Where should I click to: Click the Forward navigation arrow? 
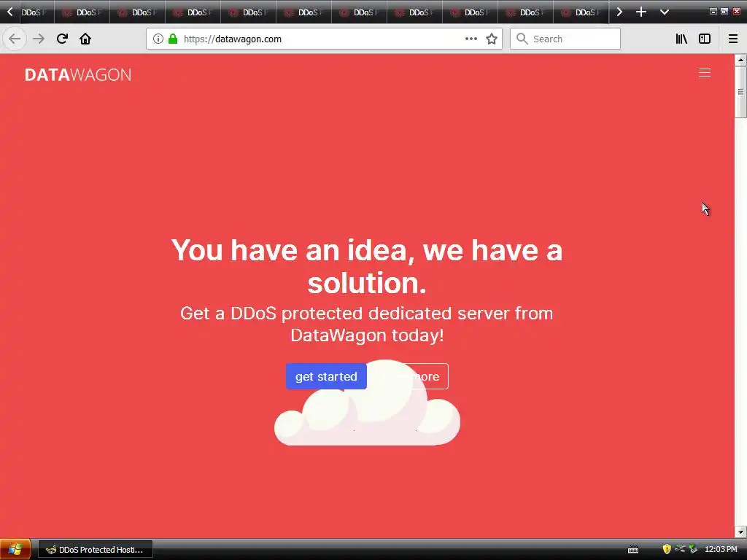tap(39, 39)
